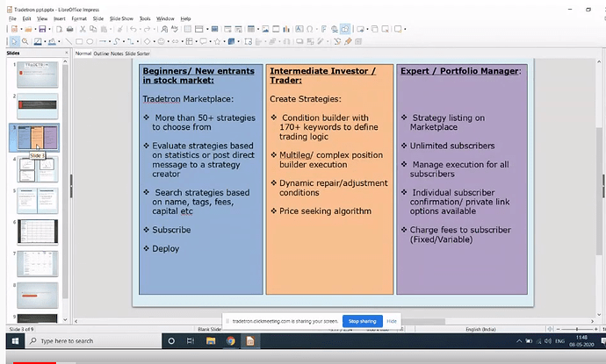Select slide 4 thumbnail in Slides panel
606x364 pixels.
tap(38, 169)
